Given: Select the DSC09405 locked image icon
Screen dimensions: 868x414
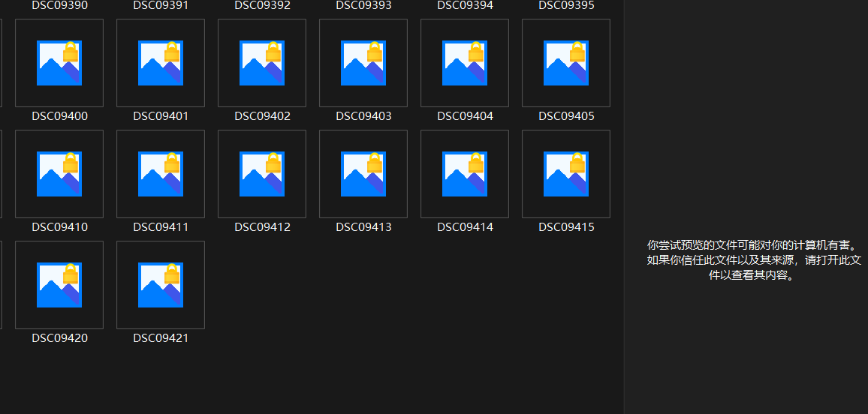Looking at the screenshot, I should (565, 63).
